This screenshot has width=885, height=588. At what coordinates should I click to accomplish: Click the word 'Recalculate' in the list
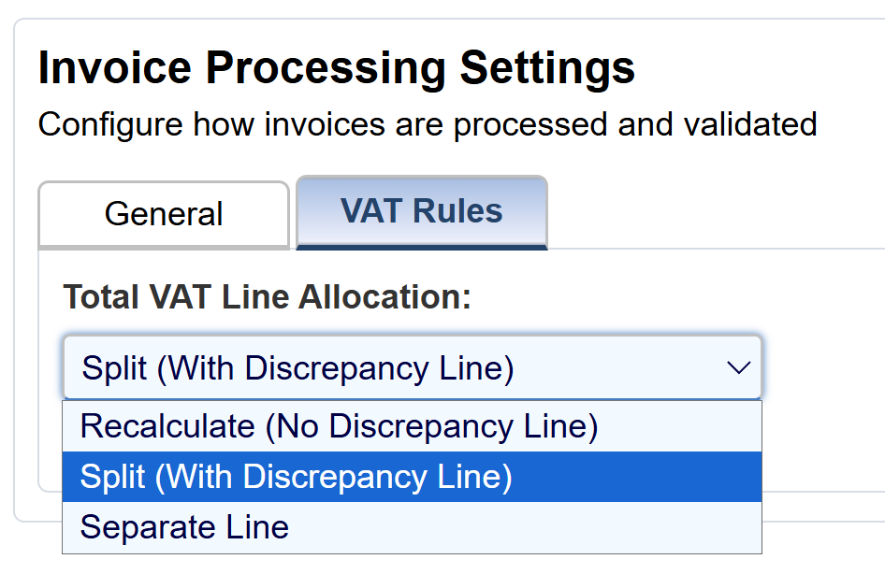coord(167,426)
